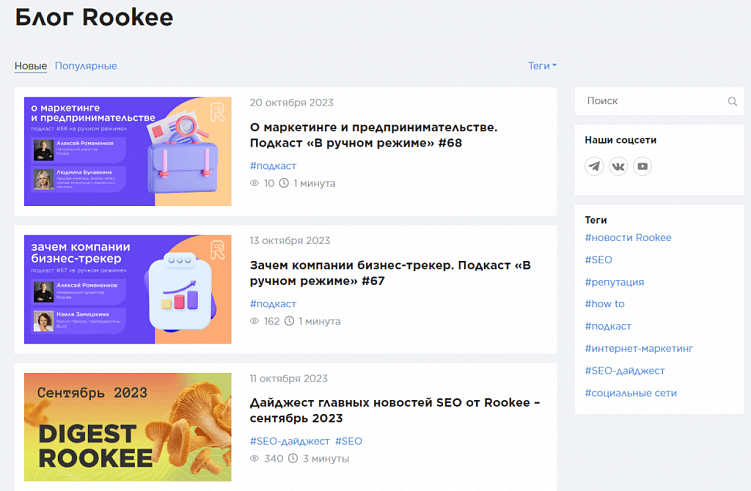Open SEO news digest September article
This screenshot has height=491, width=751.
coord(395,410)
